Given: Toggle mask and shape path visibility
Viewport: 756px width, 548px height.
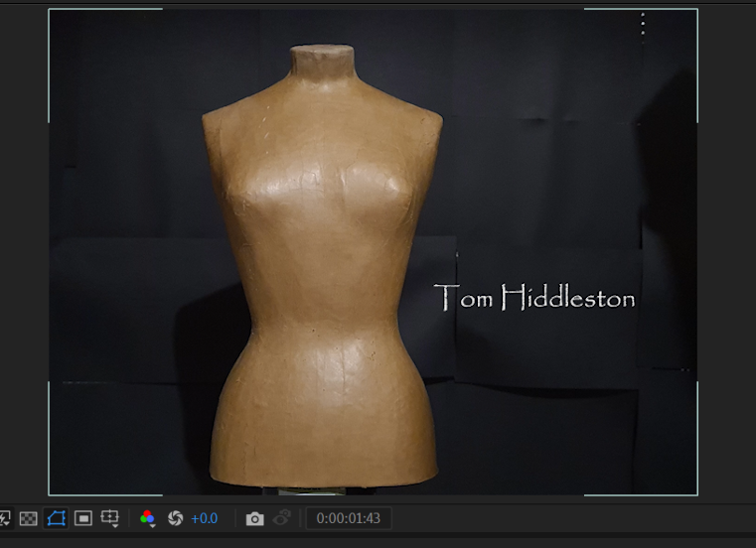Looking at the screenshot, I should [57, 518].
